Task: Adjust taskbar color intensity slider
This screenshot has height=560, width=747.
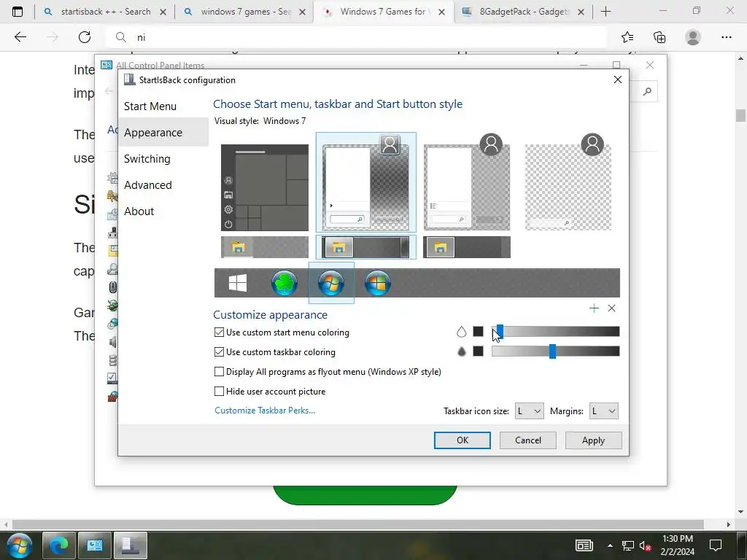Action: (x=555, y=351)
